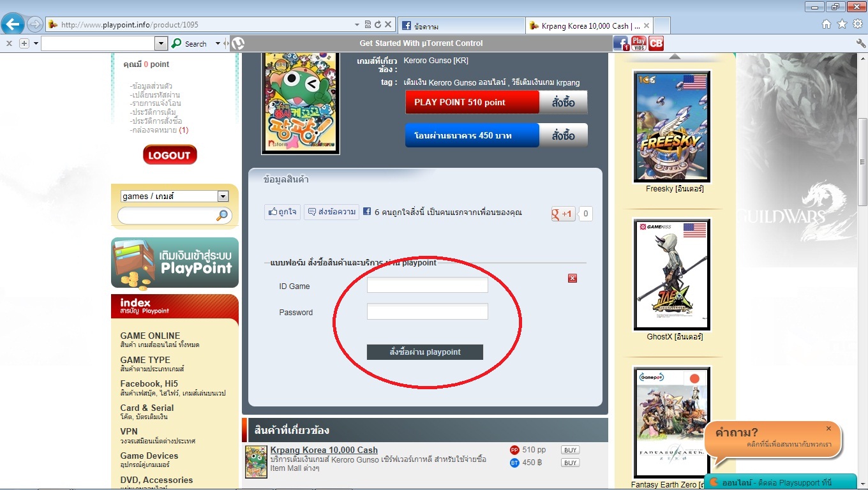Image resolution: width=868 pixels, height=490 pixels.
Task: Click the toolbar search input field
Action: (x=98, y=43)
